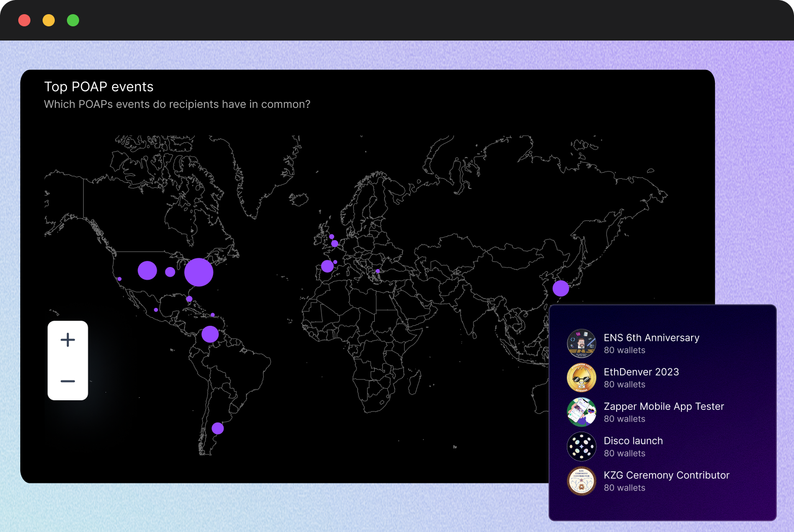794x532 pixels.
Task: Click the Top POAP events heading
Action: [x=99, y=87]
